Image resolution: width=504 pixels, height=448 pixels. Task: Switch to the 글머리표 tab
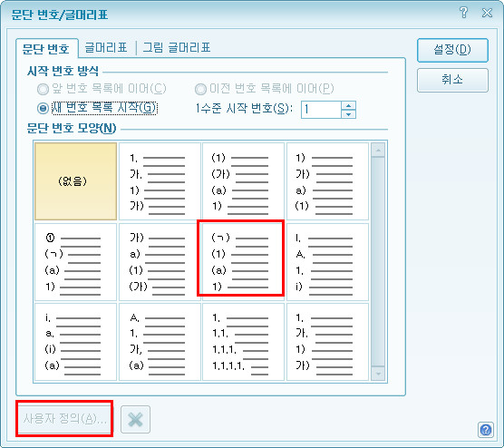click(105, 47)
